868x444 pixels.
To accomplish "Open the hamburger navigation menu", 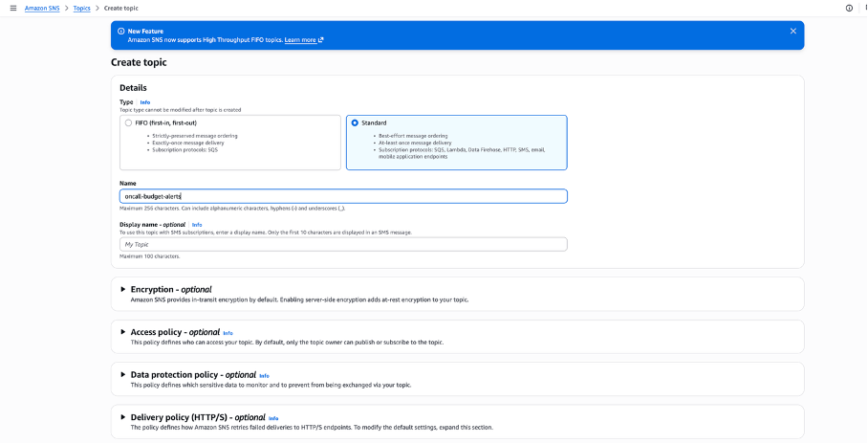I will 12,8.
